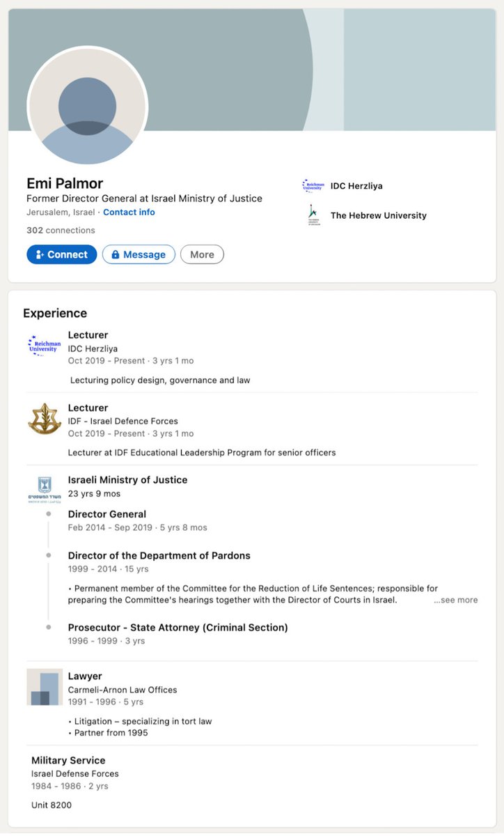The image size is (504, 836).
Task: Click the add-person icon on Connect button
Action: [40, 255]
